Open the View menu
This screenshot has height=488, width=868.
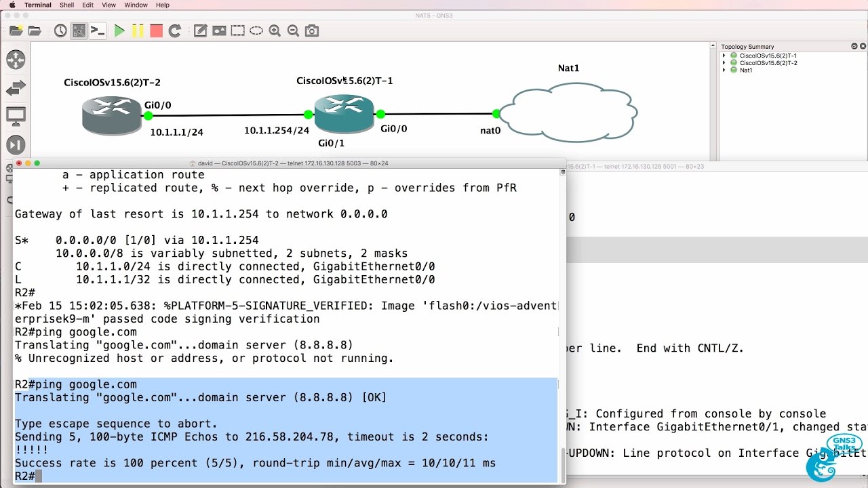tap(108, 5)
